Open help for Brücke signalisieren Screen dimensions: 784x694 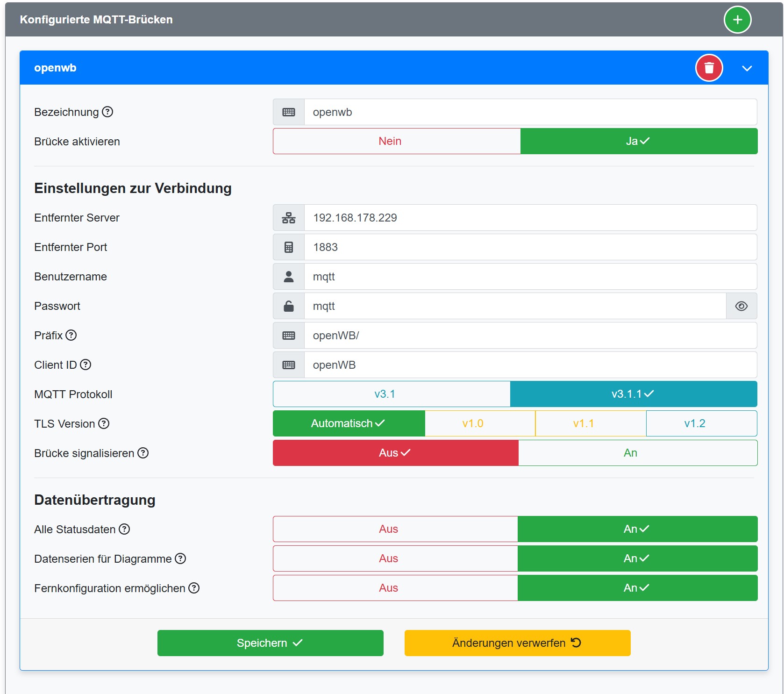pyautogui.click(x=143, y=453)
